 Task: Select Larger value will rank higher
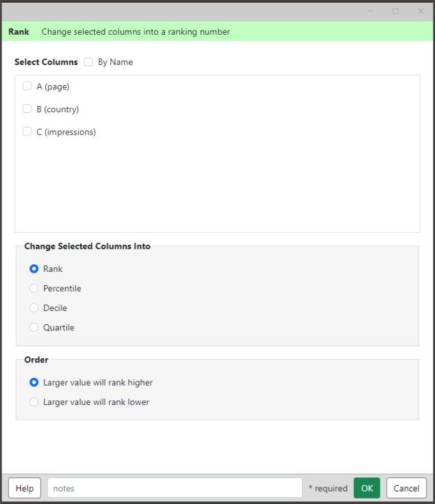(34, 383)
